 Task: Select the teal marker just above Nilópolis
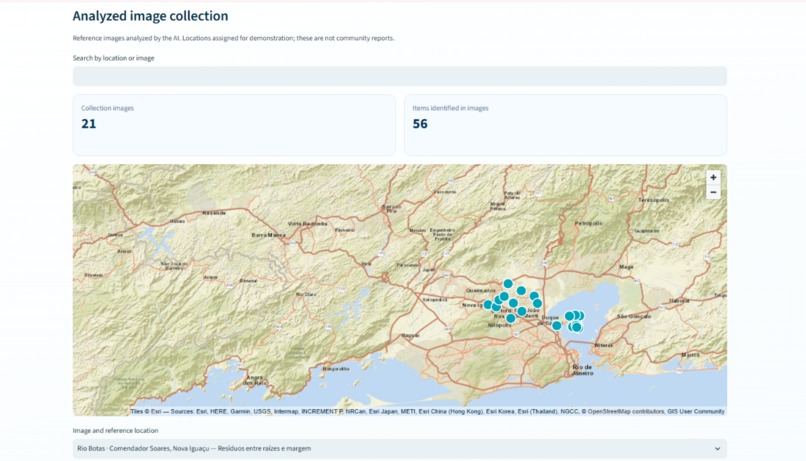tap(510, 318)
